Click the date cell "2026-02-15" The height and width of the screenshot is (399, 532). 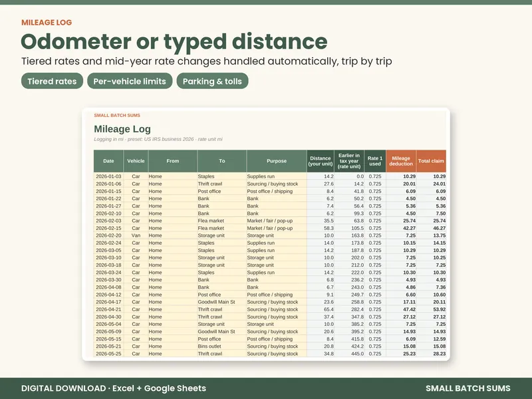coord(108,228)
